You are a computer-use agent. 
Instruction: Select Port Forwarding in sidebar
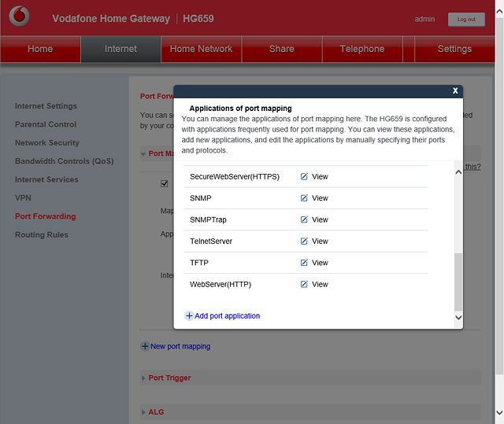pos(46,216)
